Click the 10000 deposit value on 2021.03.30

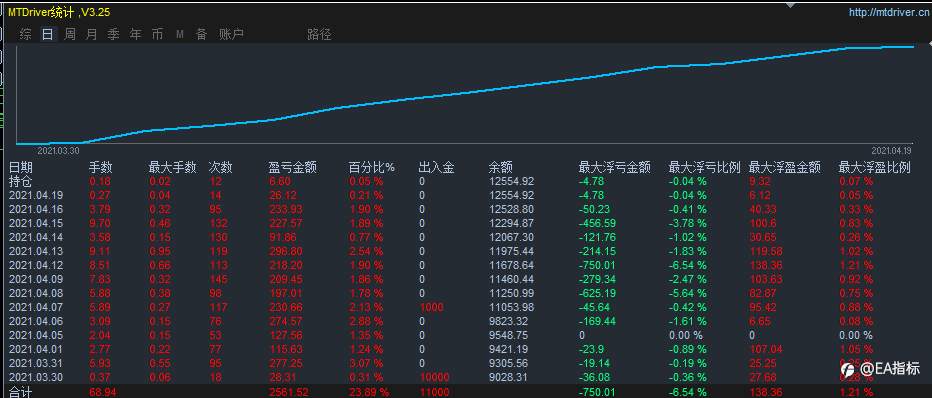[x=434, y=377]
